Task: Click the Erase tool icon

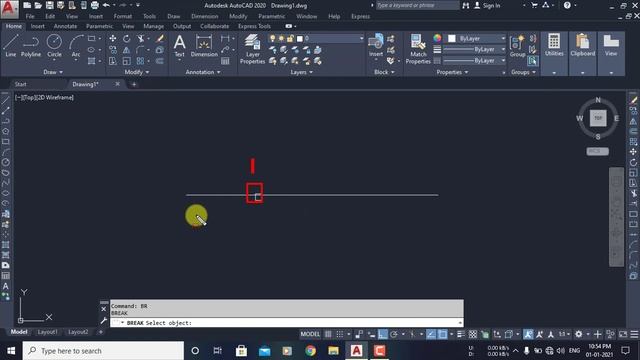Action: click(x=160, y=38)
